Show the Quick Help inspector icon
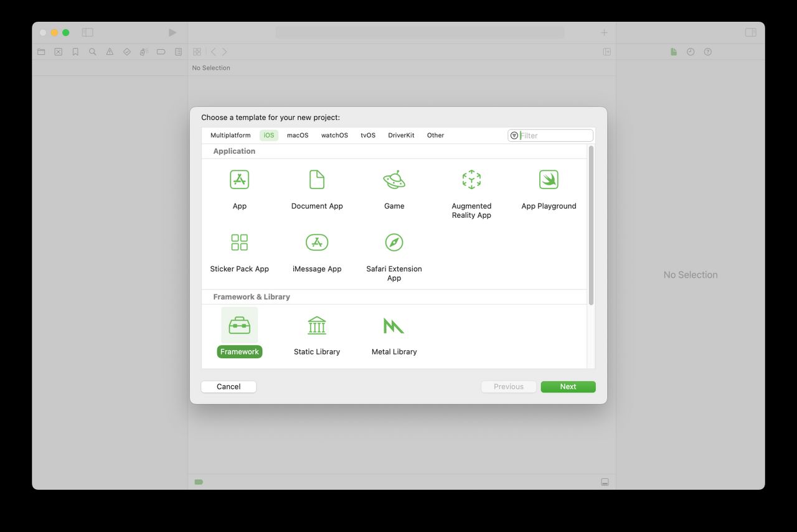Image resolution: width=797 pixels, height=532 pixels. (708, 52)
